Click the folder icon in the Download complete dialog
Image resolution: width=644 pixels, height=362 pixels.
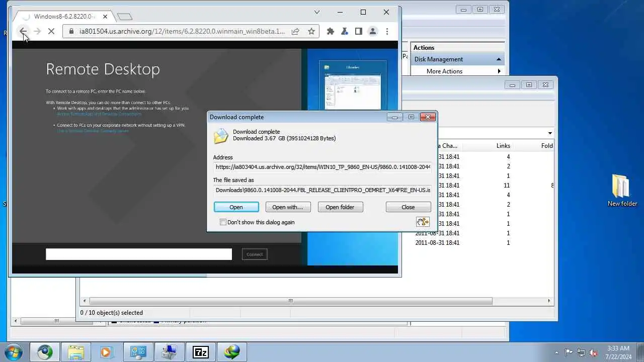[221, 136]
